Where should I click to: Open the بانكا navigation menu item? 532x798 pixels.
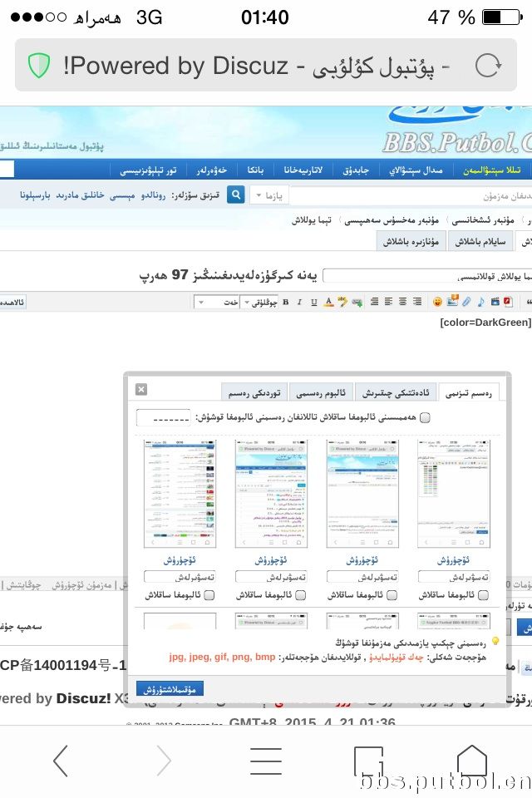coord(255,170)
